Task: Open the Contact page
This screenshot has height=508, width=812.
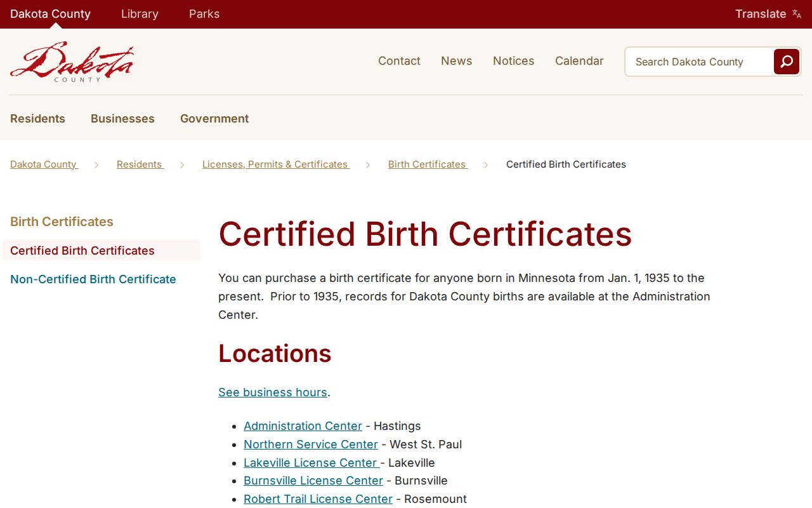Action: pyautogui.click(x=399, y=61)
